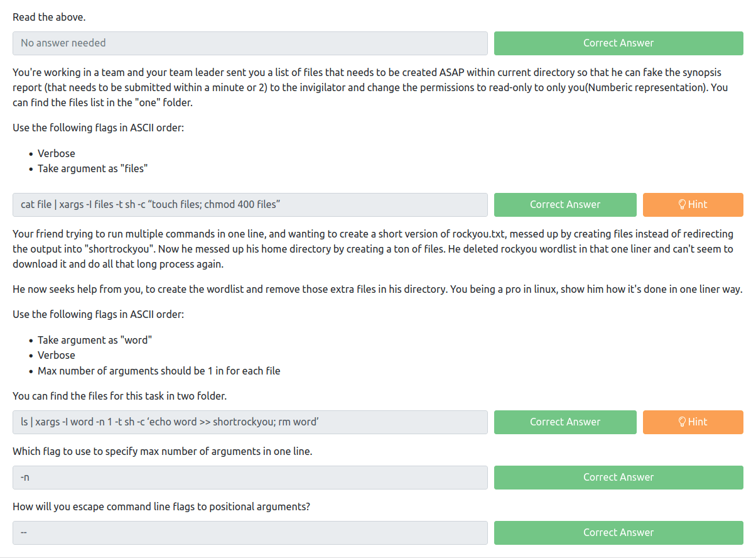The image size is (756, 558).
Task: Click the "Max number of arguments should be 1" bullet
Action: pyautogui.click(x=159, y=371)
